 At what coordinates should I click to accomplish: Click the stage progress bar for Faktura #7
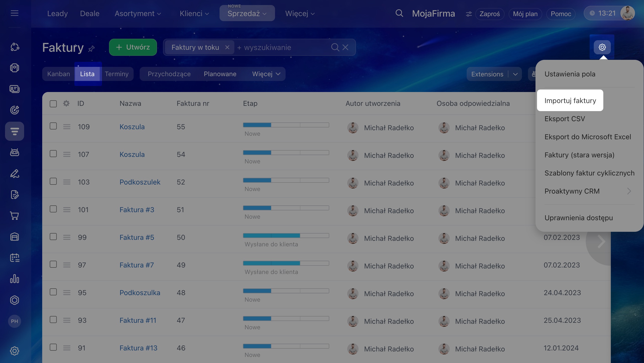286,263
